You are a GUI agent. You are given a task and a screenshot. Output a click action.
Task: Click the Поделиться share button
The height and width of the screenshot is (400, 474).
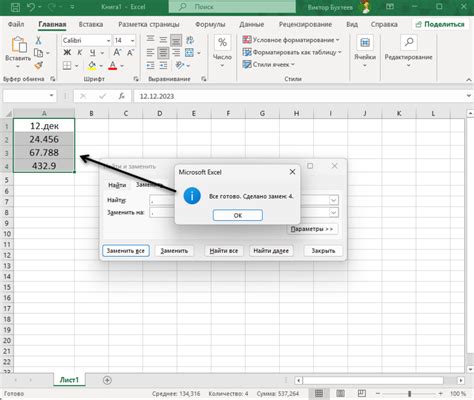coord(440,24)
